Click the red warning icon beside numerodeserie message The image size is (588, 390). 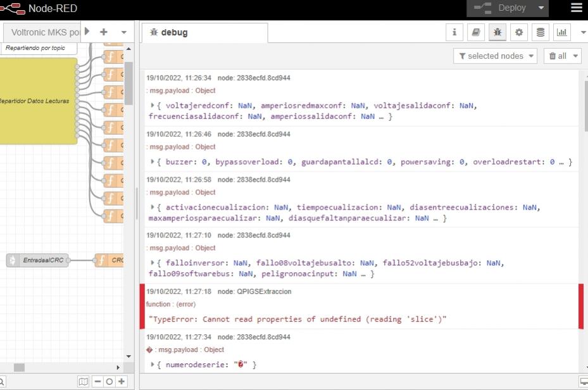click(x=149, y=350)
